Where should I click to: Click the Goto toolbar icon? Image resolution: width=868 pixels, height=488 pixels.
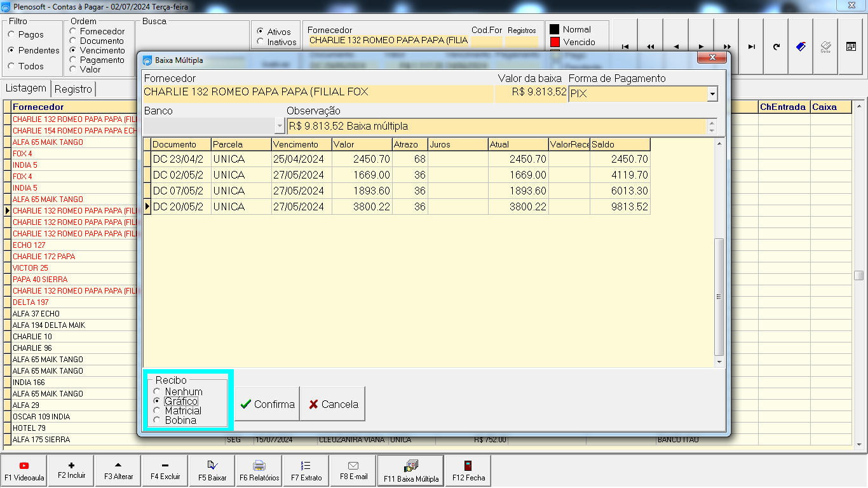pos(826,46)
